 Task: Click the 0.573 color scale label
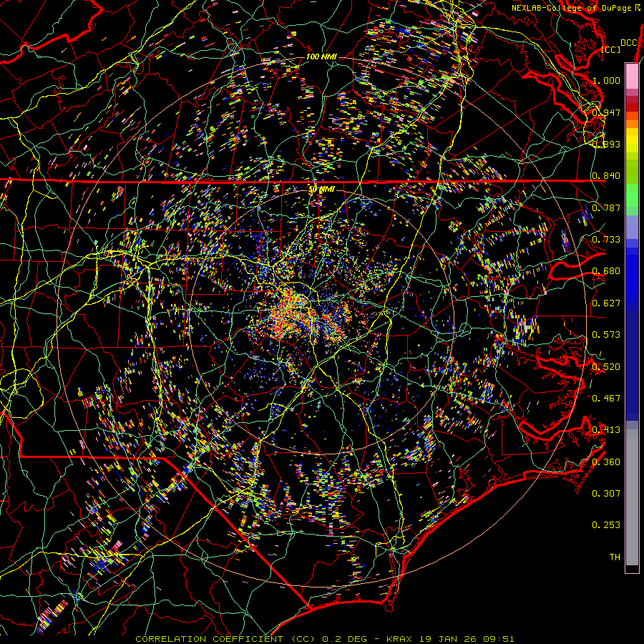click(606, 335)
